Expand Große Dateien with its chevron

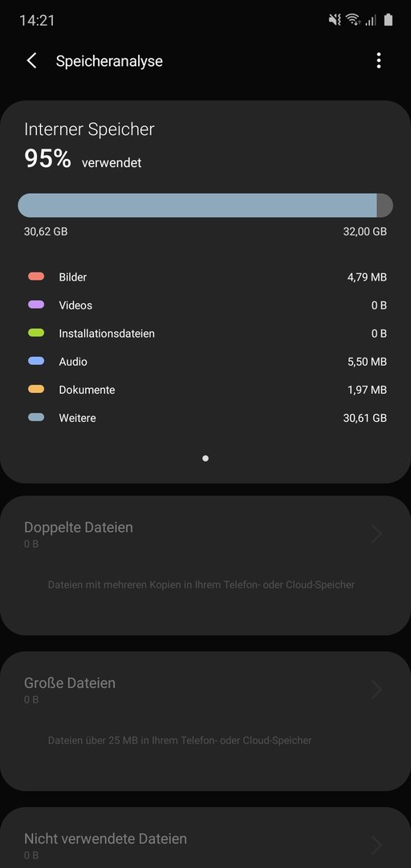point(376,690)
